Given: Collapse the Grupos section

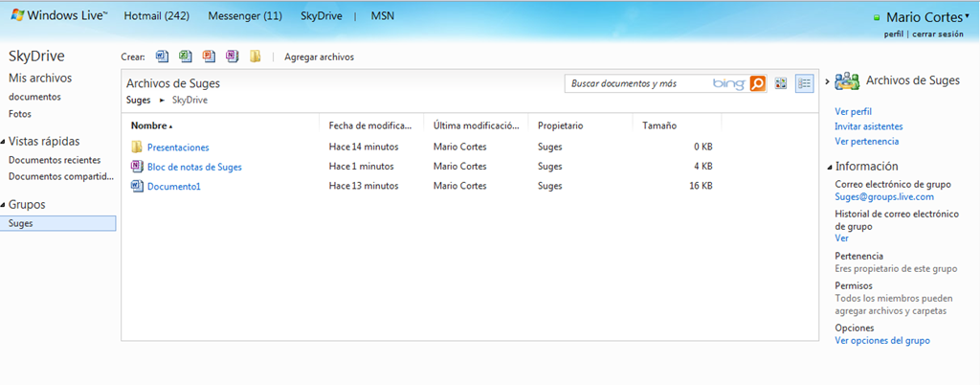Looking at the screenshot, I should (3, 205).
